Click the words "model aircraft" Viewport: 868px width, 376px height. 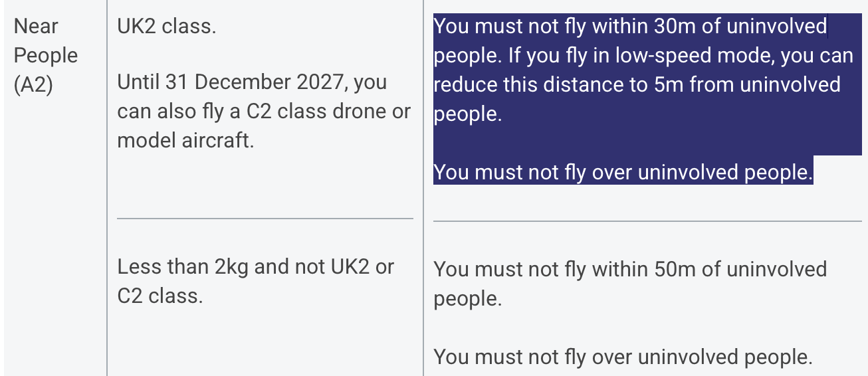point(185,141)
